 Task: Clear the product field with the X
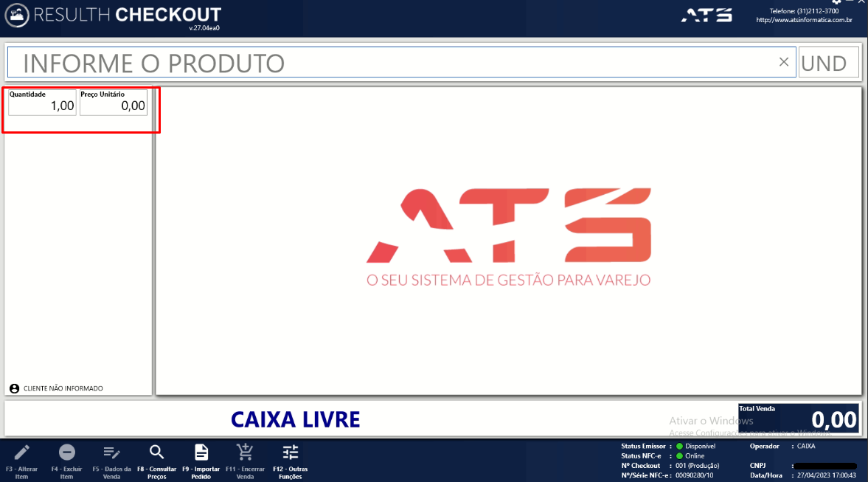click(x=784, y=62)
